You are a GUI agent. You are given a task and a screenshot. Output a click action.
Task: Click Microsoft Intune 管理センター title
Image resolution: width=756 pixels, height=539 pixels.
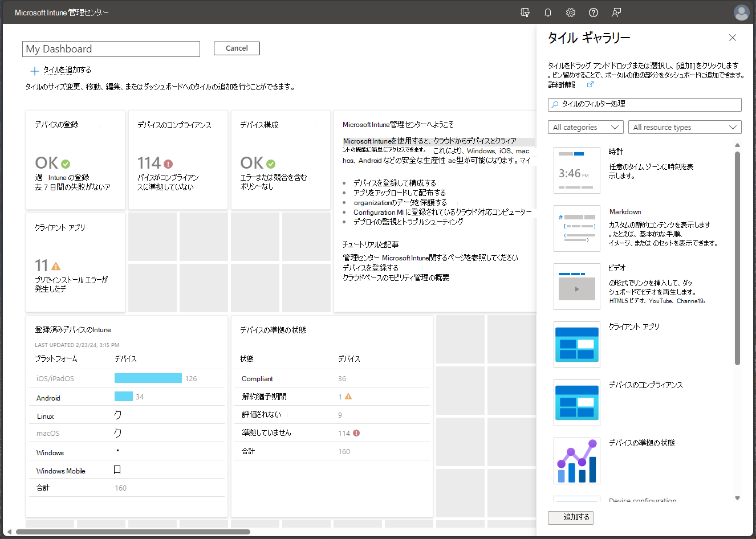click(x=62, y=13)
